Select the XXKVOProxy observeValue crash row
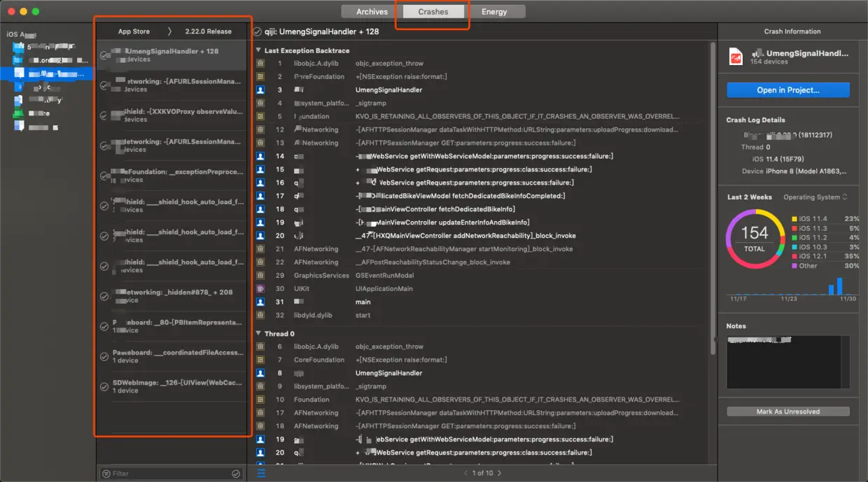Image resolution: width=868 pixels, height=482 pixels. (x=171, y=115)
